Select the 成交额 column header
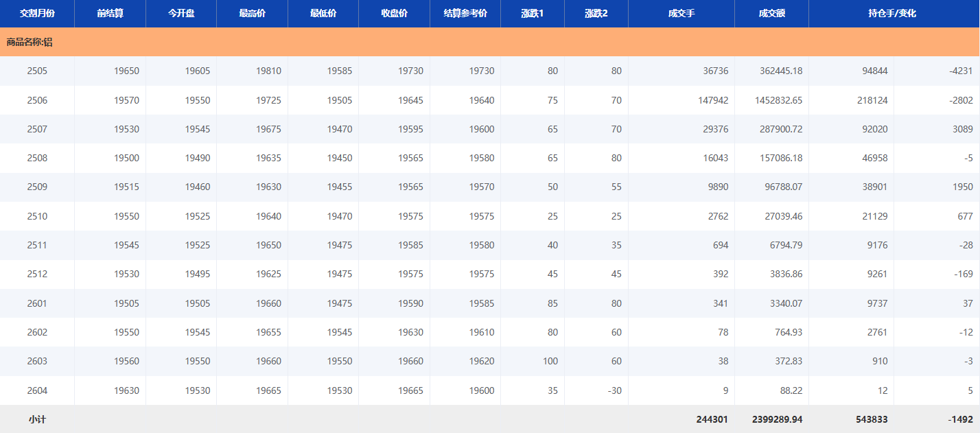980x433 pixels. pos(771,14)
